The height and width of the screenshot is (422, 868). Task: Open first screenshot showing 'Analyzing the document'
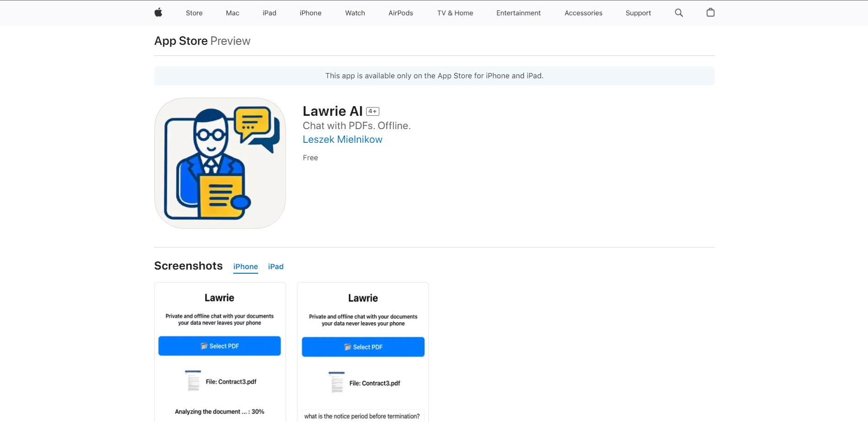pos(220,352)
